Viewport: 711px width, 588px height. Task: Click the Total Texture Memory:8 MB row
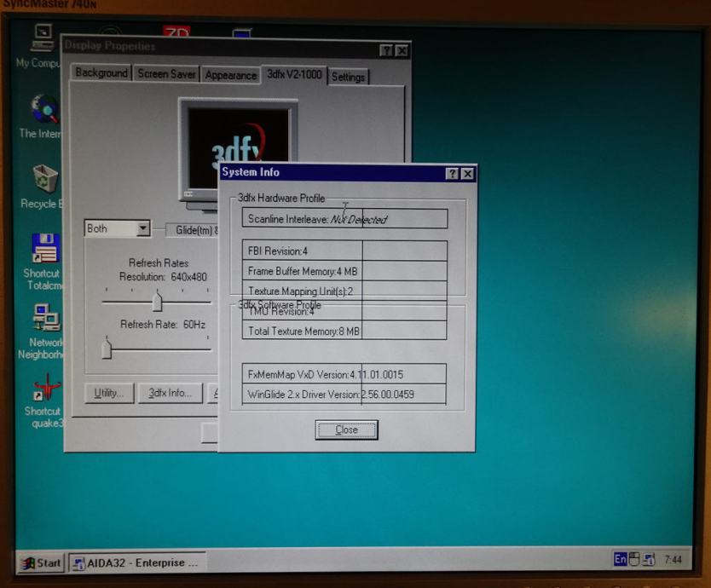(x=344, y=331)
